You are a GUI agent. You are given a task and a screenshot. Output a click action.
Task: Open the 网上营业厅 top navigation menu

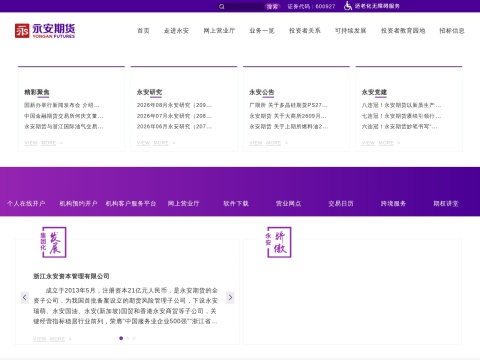click(219, 31)
